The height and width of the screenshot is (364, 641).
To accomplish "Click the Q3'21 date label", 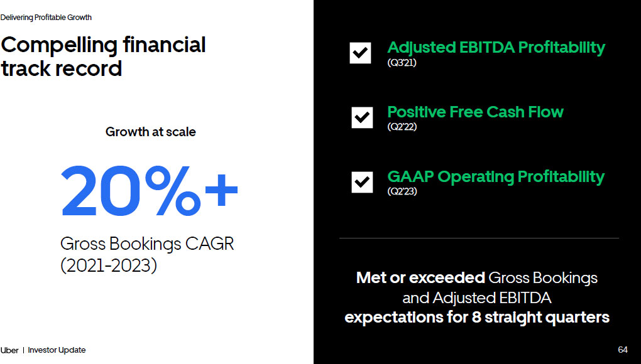I will tap(402, 63).
